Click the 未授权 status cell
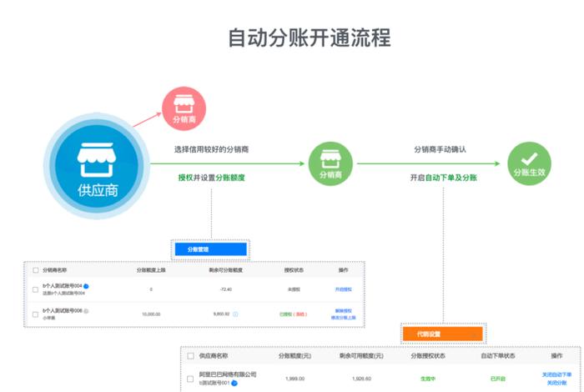 (x=294, y=289)
